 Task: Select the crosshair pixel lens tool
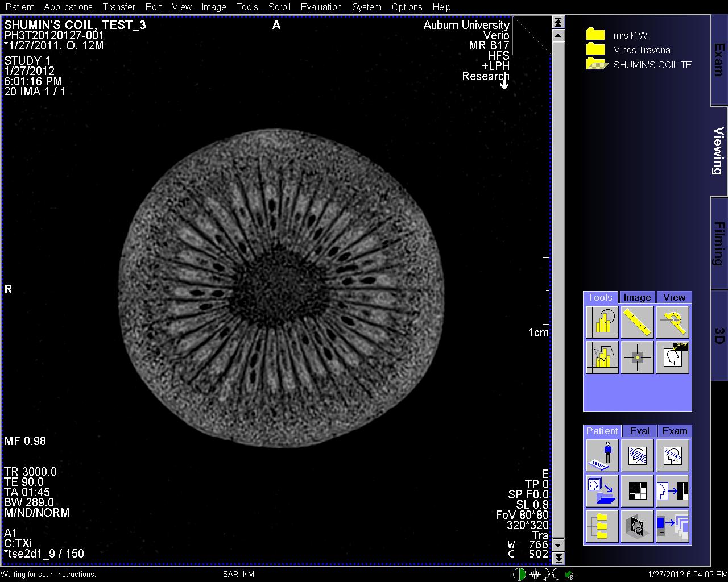637,357
